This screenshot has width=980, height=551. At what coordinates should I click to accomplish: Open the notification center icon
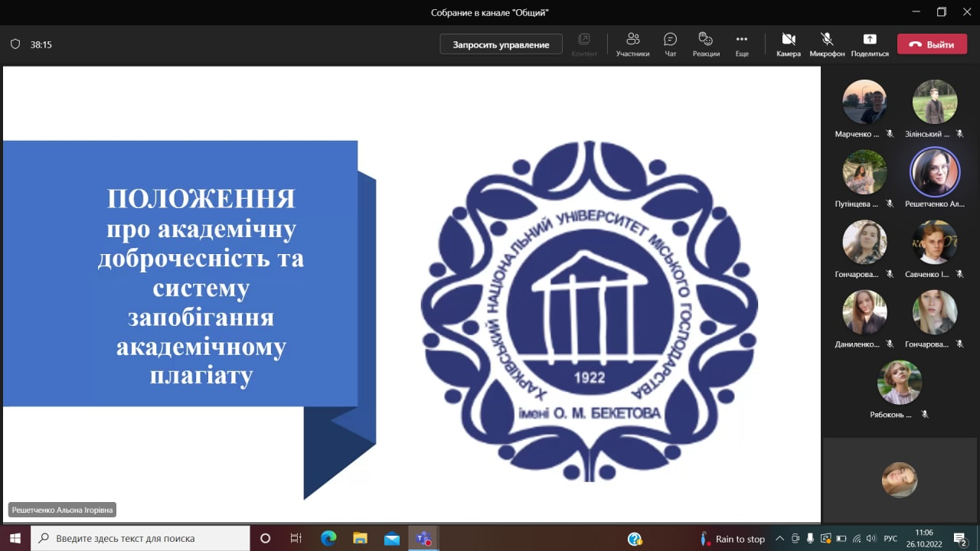(959, 539)
